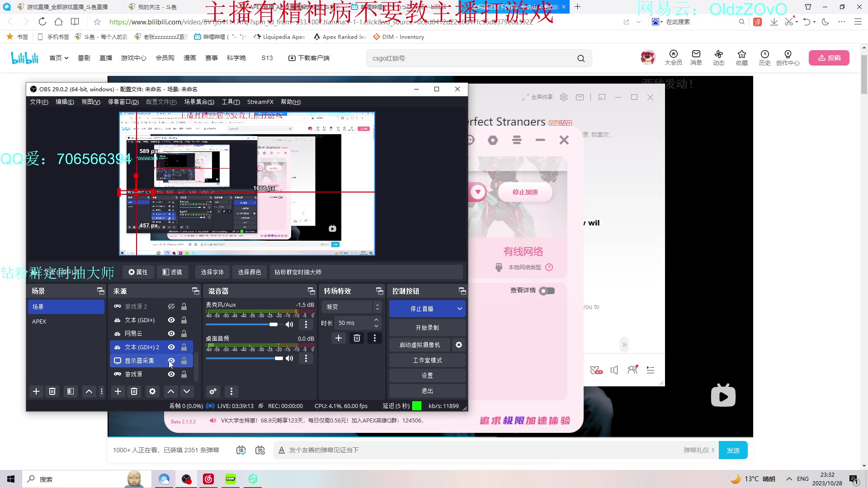Select the APEX scene in list
This screenshot has height=488, width=868.
[66, 321]
